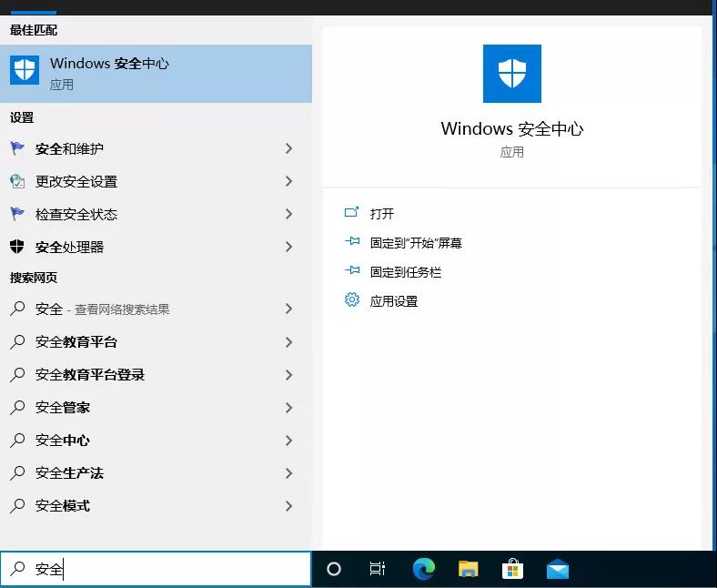This screenshot has width=717, height=588.
Task: Click the pin icon for 固定到"开始"屏幕
Action: 351,240
